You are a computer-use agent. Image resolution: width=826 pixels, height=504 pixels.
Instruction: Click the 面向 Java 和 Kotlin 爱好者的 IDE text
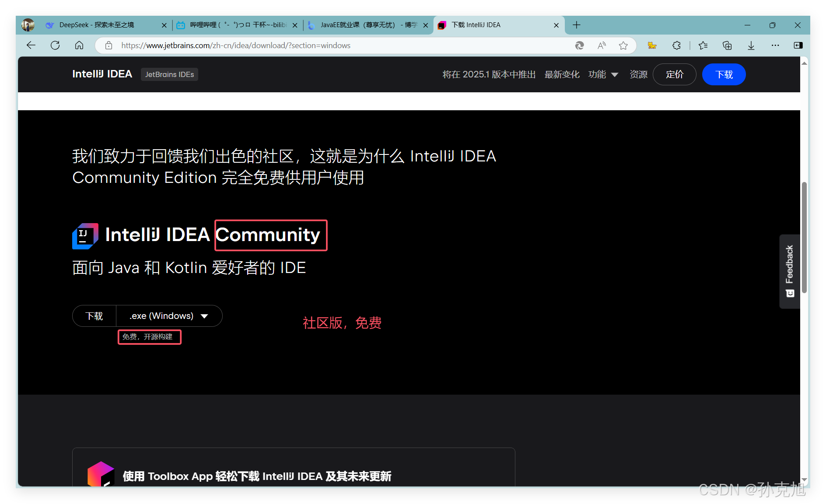[189, 268]
